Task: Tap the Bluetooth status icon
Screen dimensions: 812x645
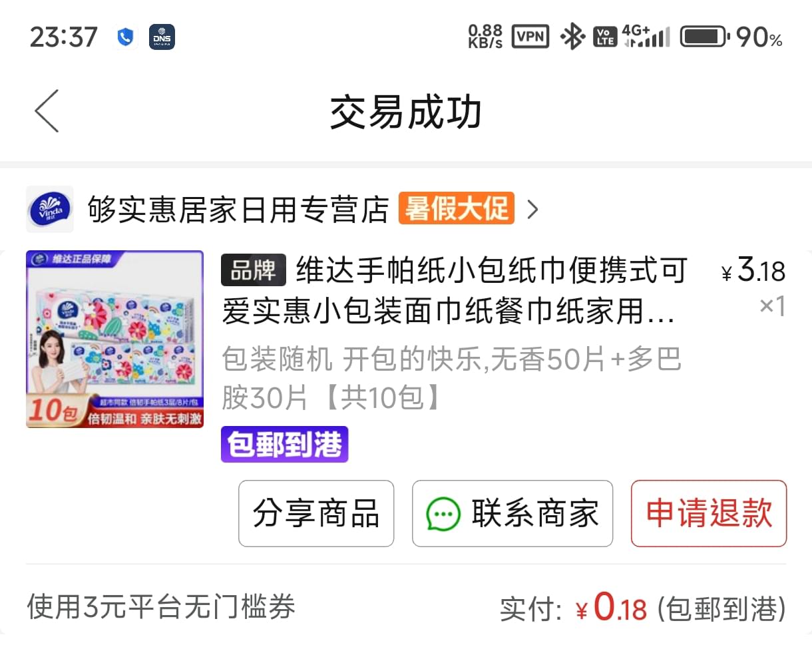Action: pos(572,37)
